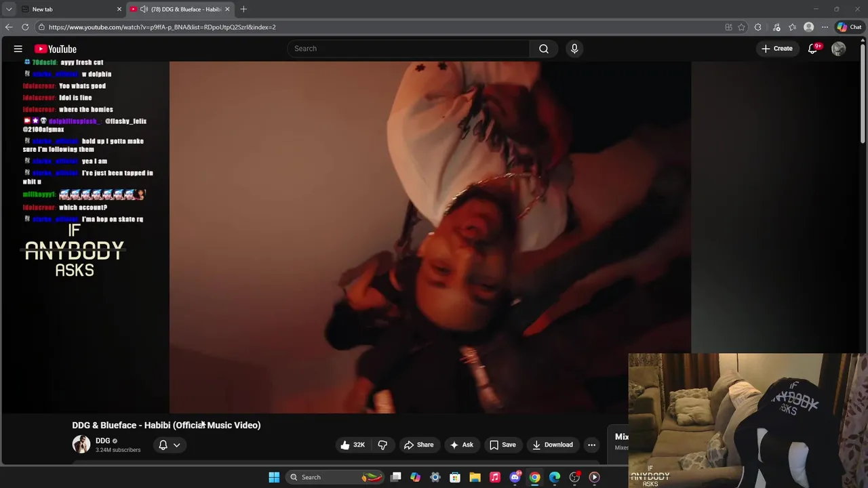Reload the page with refresh icon

click(x=25, y=27)
